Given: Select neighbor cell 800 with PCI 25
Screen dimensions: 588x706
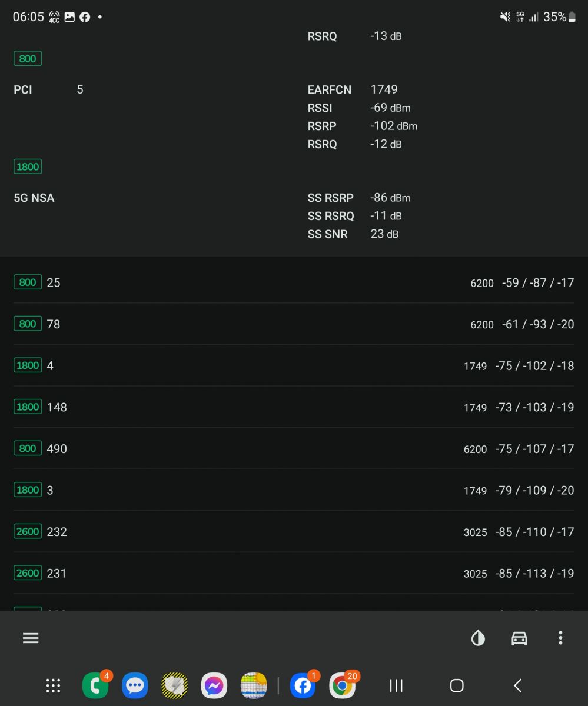Looking at the screenshot, I should tap(294, 282).
